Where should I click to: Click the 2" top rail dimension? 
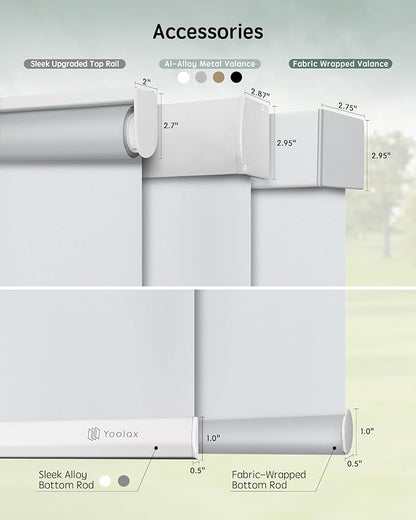pos(147,81)
